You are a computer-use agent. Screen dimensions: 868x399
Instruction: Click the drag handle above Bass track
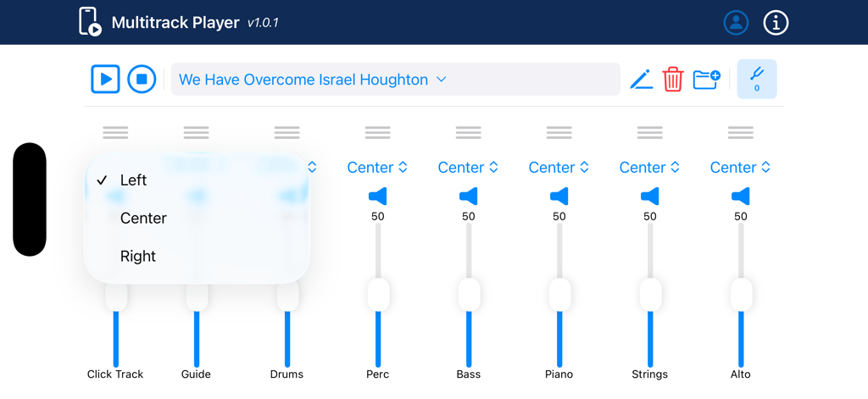469,133
